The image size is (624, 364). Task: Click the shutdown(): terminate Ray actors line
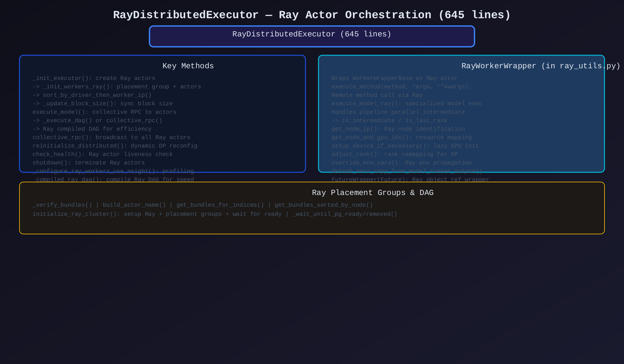(x=88, y=163)
